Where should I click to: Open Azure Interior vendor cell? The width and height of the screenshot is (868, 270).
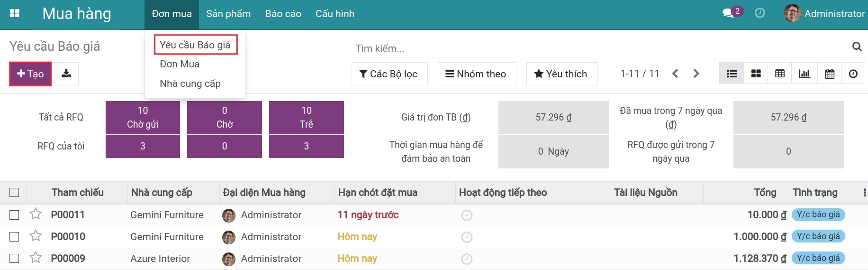click(160, 259)
